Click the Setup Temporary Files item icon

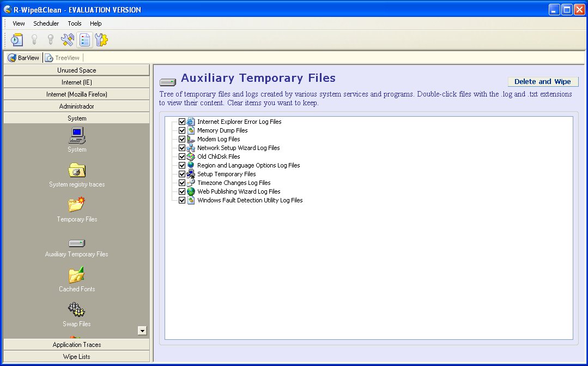[x=191, y=174]
